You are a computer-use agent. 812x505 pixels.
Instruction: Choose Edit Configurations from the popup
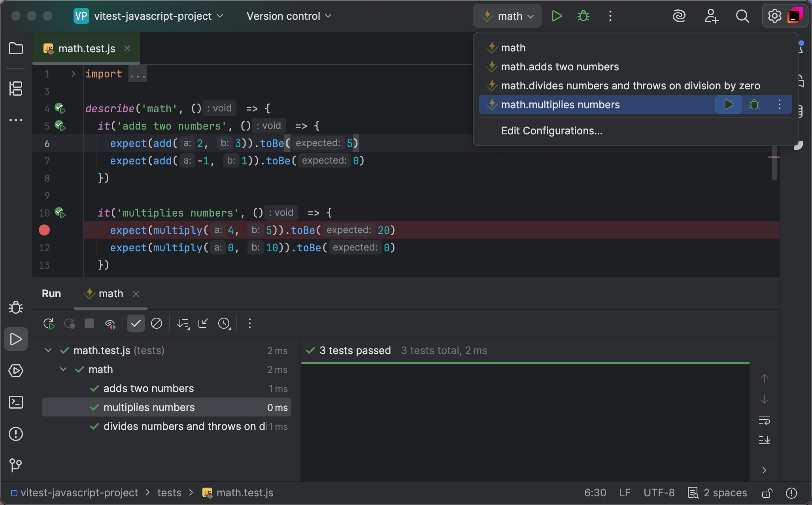pos(551,130)
